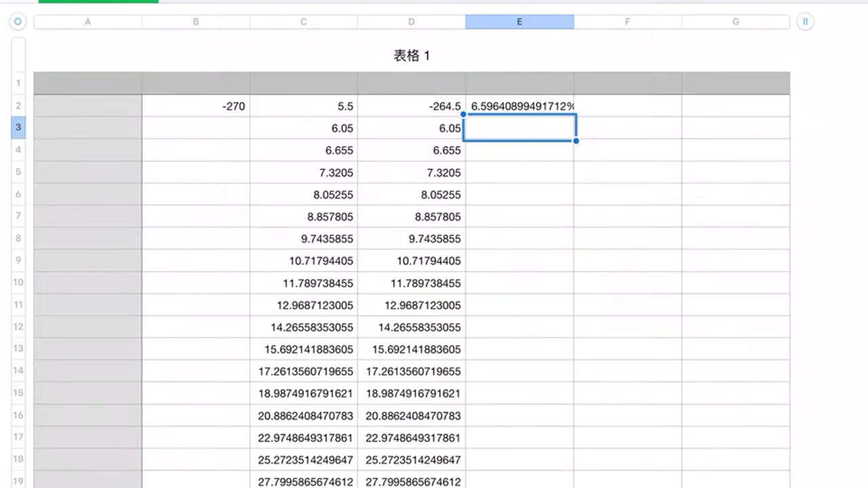Image resolution: width=868 pixels, height=488 pixels.
Task: Select column D header
Action: coord(412,22)
